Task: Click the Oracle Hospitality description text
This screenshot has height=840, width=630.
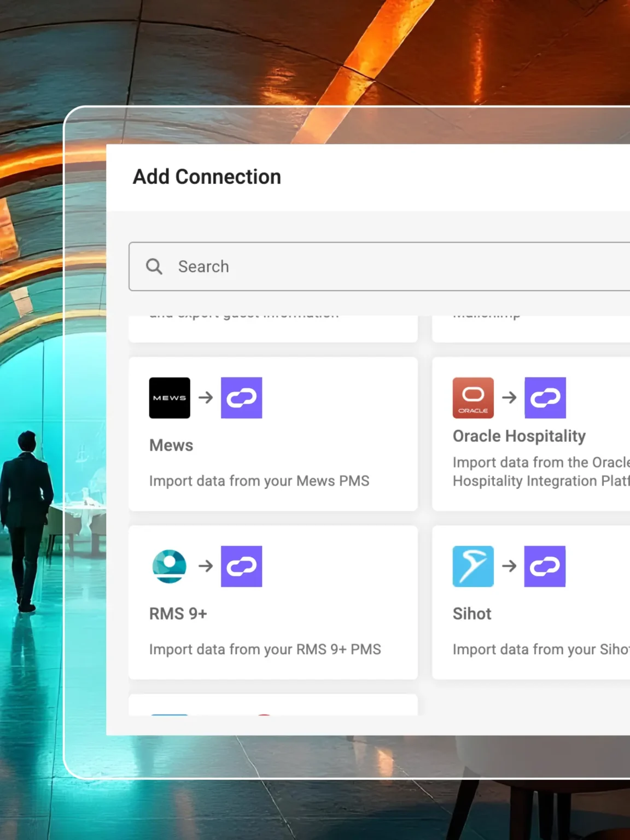Action: point(541,471)
